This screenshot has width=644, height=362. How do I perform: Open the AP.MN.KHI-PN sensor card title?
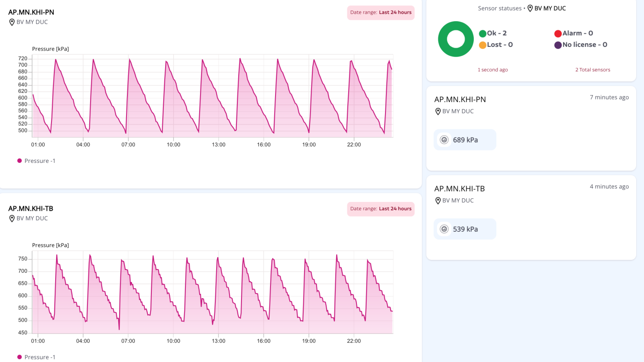tap(460, 99)
